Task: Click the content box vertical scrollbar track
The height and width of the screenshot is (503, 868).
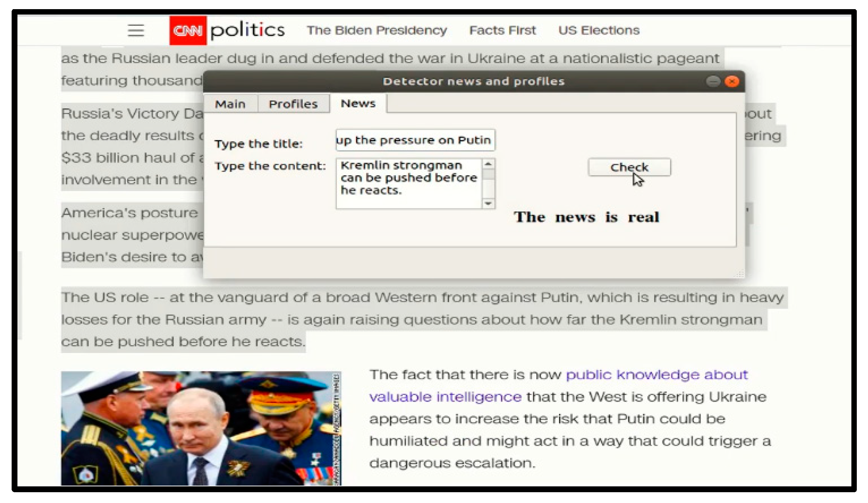Action: click(488, 189)
